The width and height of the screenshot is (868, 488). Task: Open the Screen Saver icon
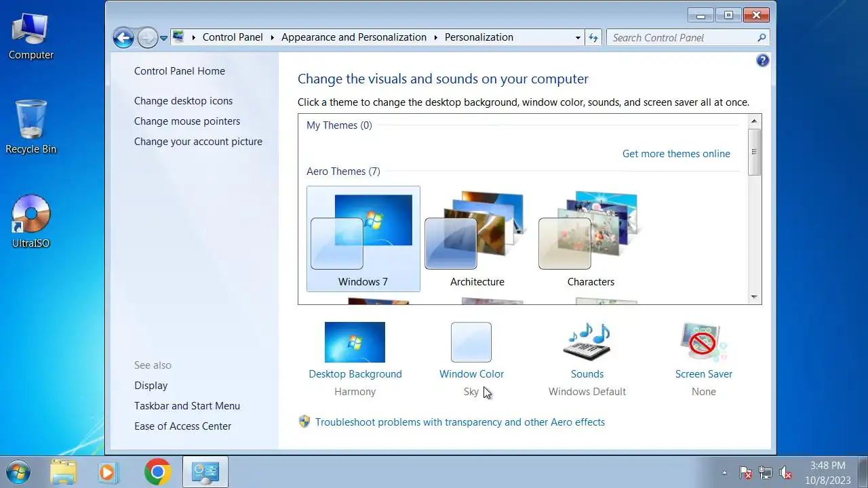tap(704, 342)
